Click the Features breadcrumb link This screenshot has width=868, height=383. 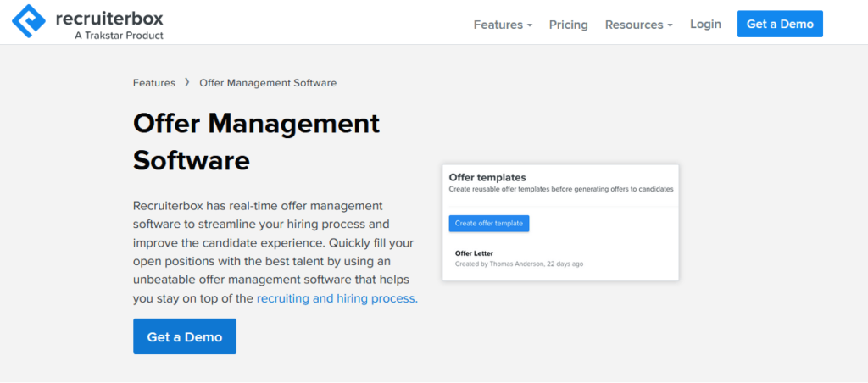pyautogui.click(x=154, y=83)
